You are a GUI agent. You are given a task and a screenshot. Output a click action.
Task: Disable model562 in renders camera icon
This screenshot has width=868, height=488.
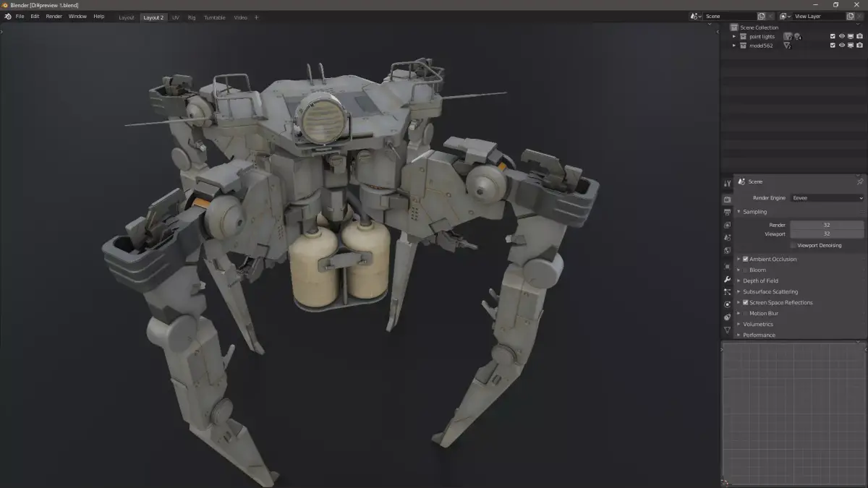(x=859, y=46)
